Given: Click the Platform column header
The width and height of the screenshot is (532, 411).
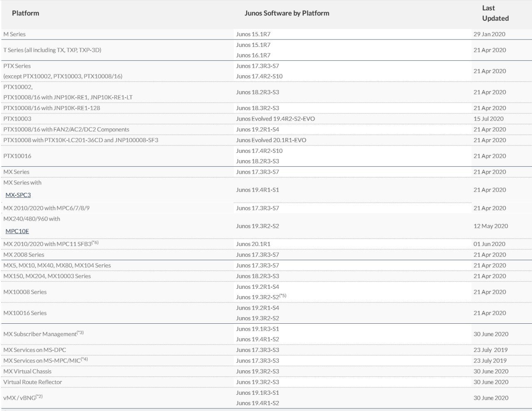Looking at the screenshot, I should click(25, 13).
